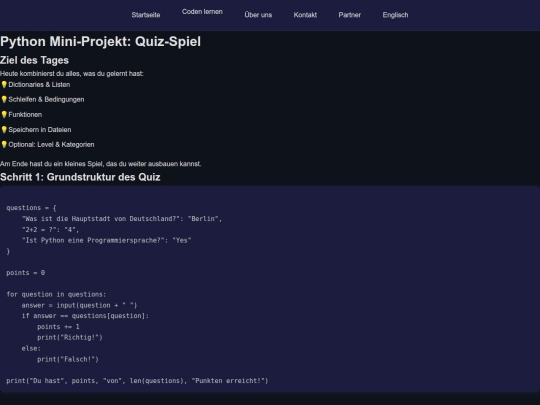Viewport: 540px width, 405px height.
Task: Open the Partner navigation item
Action: 350,15
